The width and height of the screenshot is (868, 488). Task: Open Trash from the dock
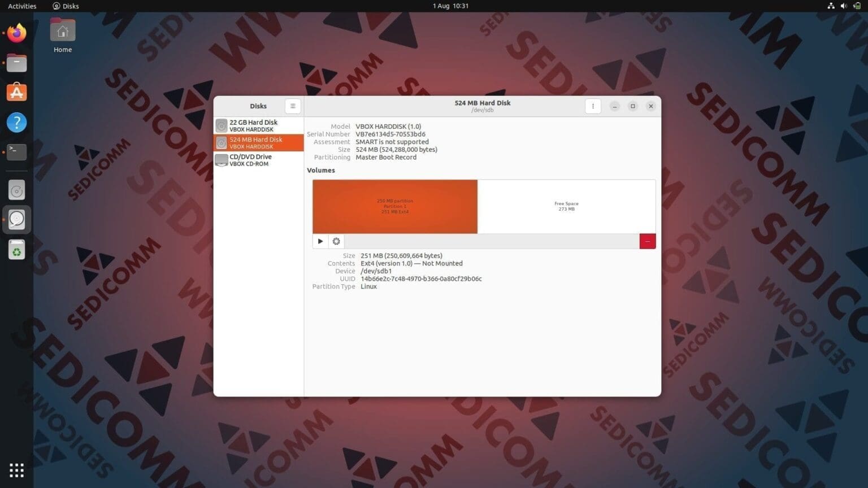coord(16,250)
